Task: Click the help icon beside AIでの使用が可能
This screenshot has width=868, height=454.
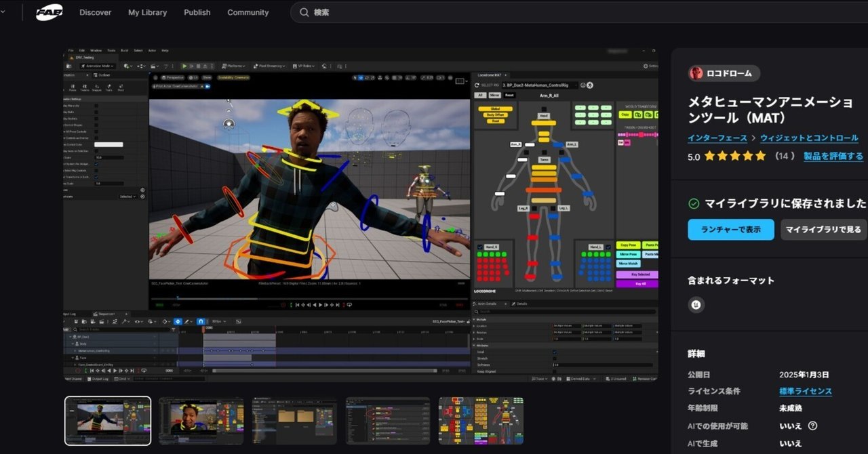Action: 812,426
